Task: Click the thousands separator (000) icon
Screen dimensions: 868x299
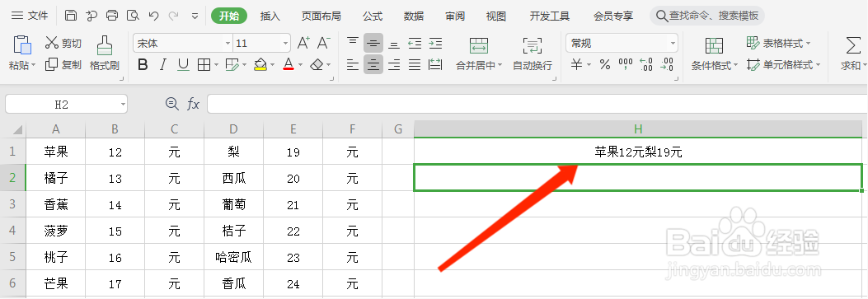Action: [x=626, y=65]
